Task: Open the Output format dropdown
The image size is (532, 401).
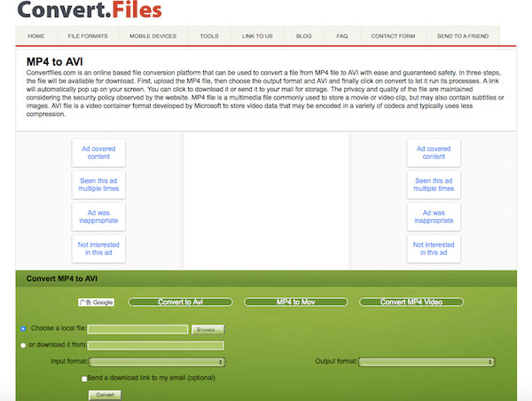Action: coord(426,362)
